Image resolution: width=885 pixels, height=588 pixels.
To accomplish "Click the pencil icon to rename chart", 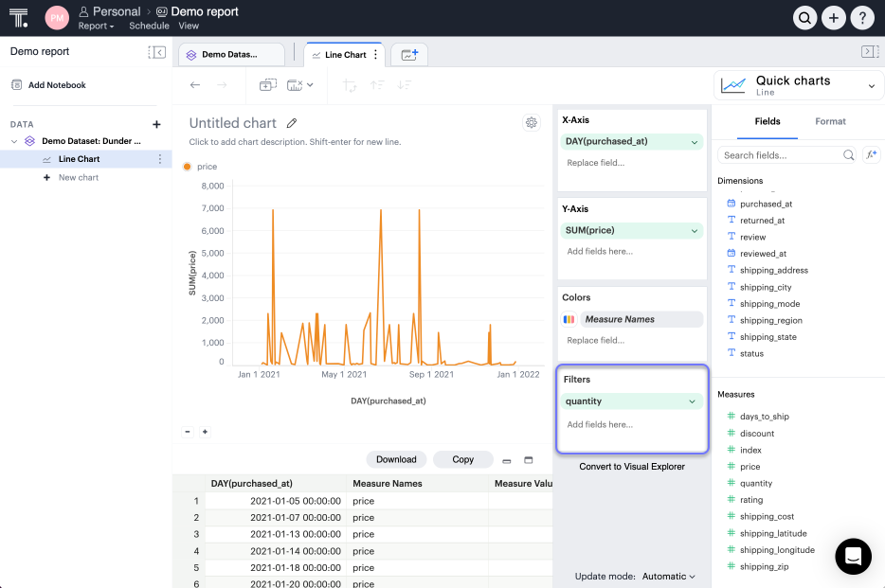I will [292, 123].
